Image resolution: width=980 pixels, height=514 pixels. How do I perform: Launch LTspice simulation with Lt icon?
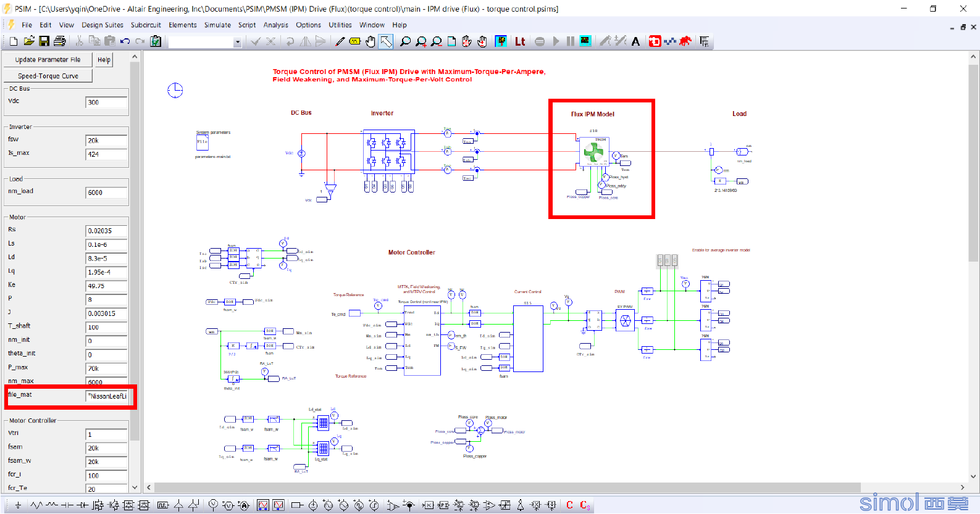point(520,41)
